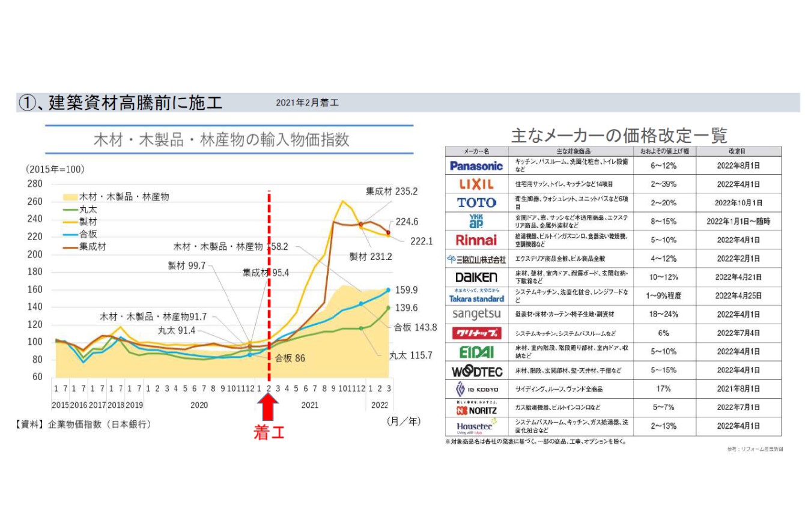The height and width of the screenshot is (532, 805).
Task: Select クリナップ's 2022年7月4日 date cell
Action: point(738,333)
